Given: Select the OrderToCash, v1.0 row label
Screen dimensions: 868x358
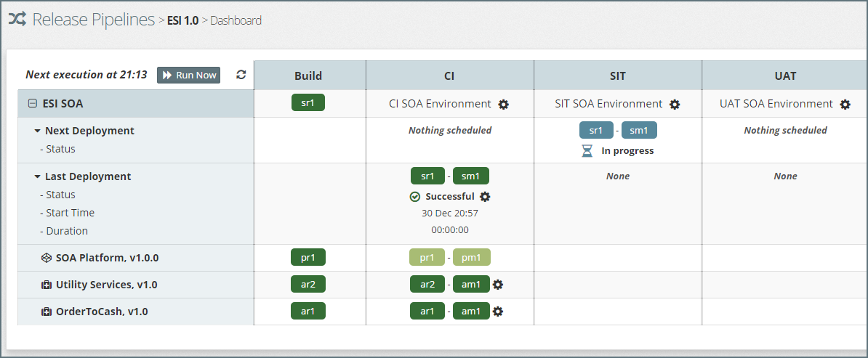Looking at the screenshot, I should click(101, 312).
